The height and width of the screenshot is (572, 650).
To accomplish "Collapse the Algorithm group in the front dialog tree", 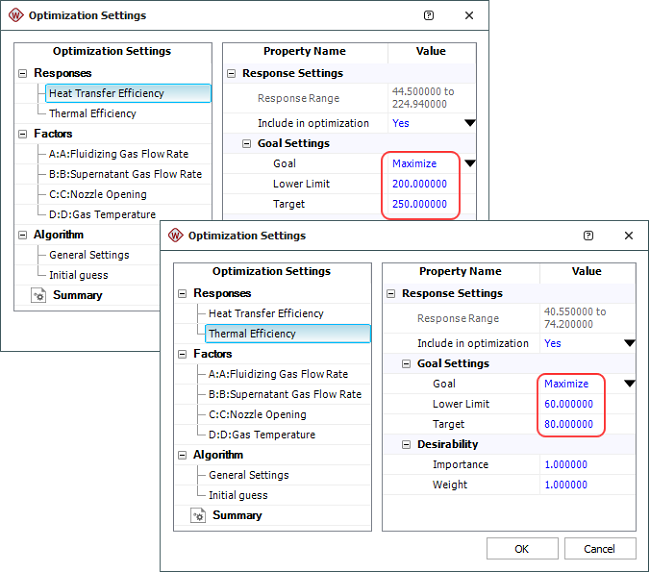I will pyautogui.click(x=183, y=455).
